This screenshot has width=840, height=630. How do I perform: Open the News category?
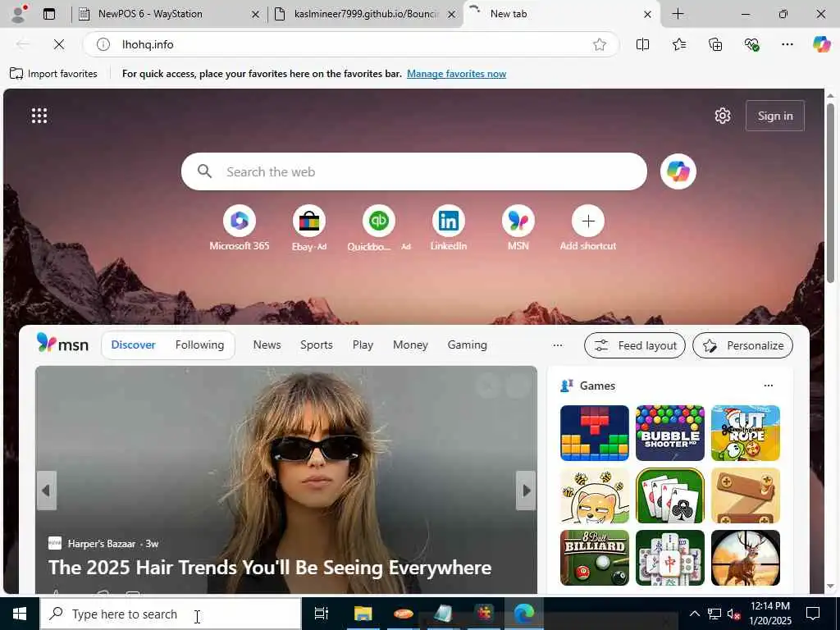point(267,345)
